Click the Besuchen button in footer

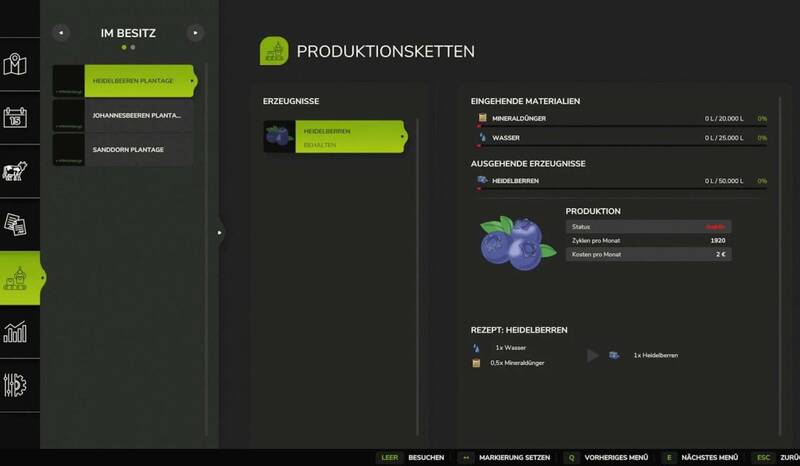coord(426,457)
